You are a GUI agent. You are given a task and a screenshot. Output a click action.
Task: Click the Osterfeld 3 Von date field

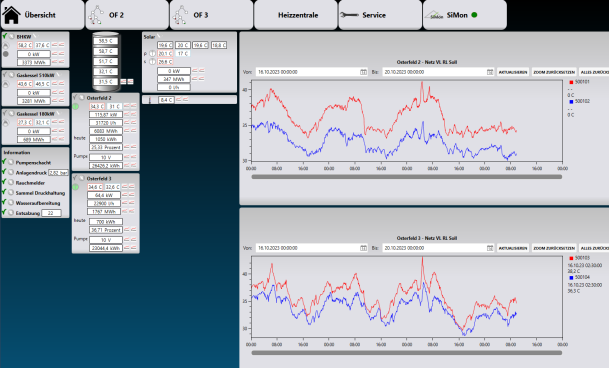(311, 248)
